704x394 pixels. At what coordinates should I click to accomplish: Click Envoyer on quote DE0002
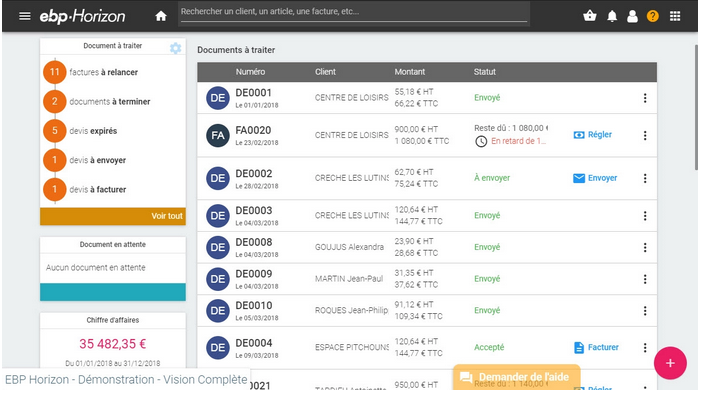pyautogui.click(x=595, y=178)
